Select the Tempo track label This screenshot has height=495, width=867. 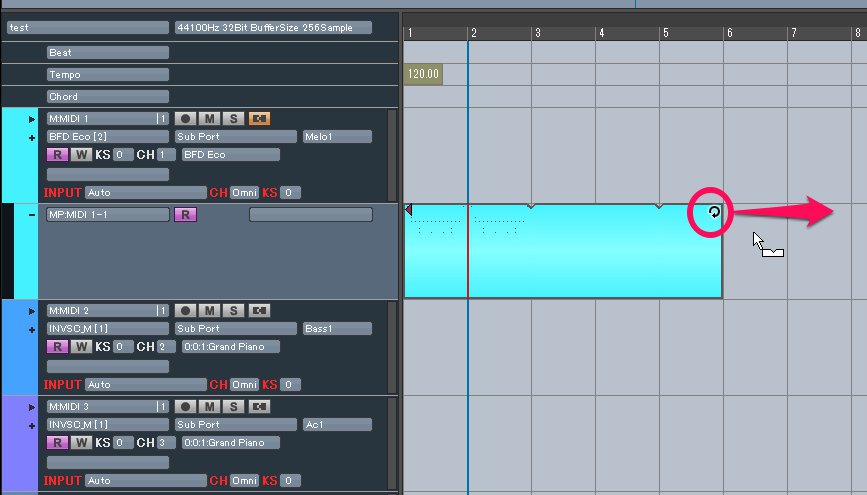pos(108,75)
